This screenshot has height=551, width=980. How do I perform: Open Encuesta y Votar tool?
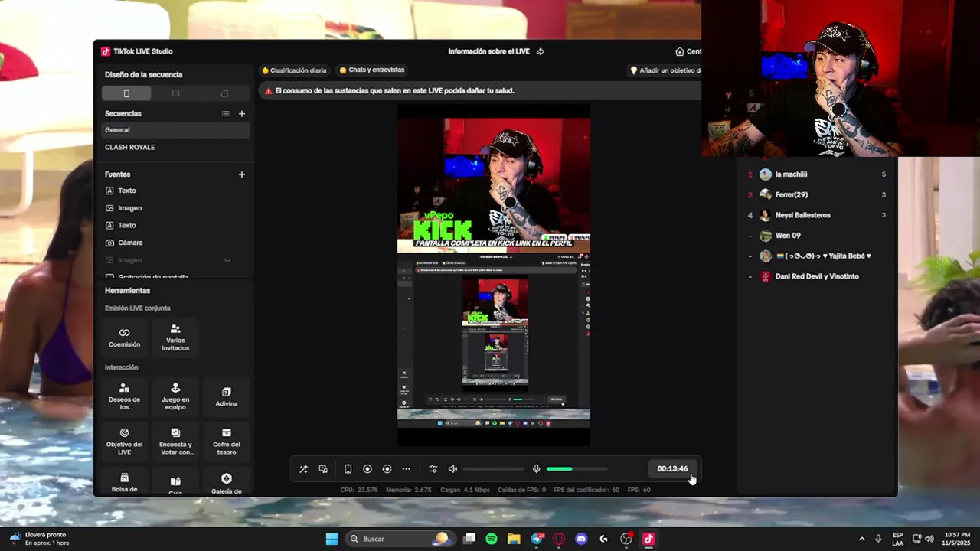click(175, 442)
